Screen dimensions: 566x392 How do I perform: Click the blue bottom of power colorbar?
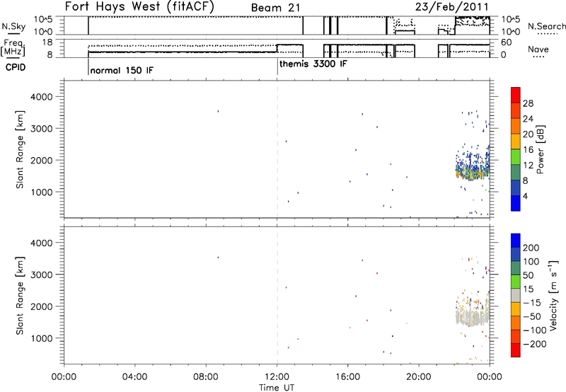[516, 203]
